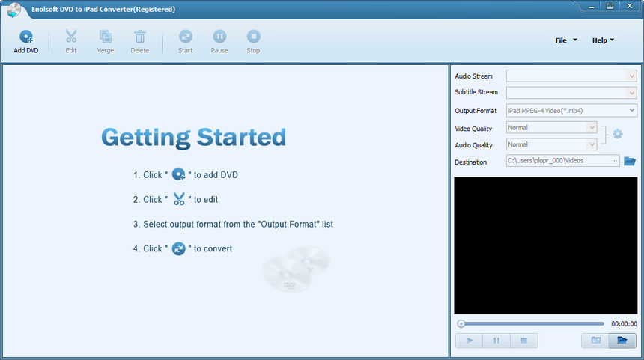The width and height of the screenshot is (644, 360).
Task: Open snapshot folder button below preview
Action: (x=622, y=341)
